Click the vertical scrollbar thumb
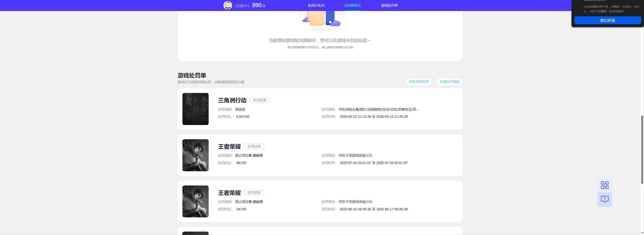 coord(642,150)
